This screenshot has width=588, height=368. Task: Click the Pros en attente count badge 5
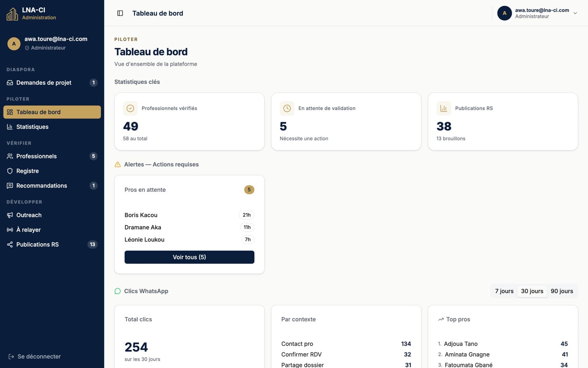[x=249, y=190]
